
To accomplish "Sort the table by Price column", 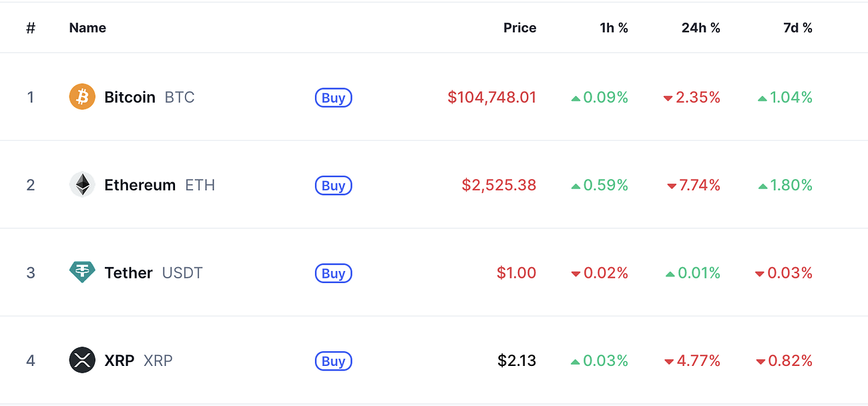I will 519,27.
